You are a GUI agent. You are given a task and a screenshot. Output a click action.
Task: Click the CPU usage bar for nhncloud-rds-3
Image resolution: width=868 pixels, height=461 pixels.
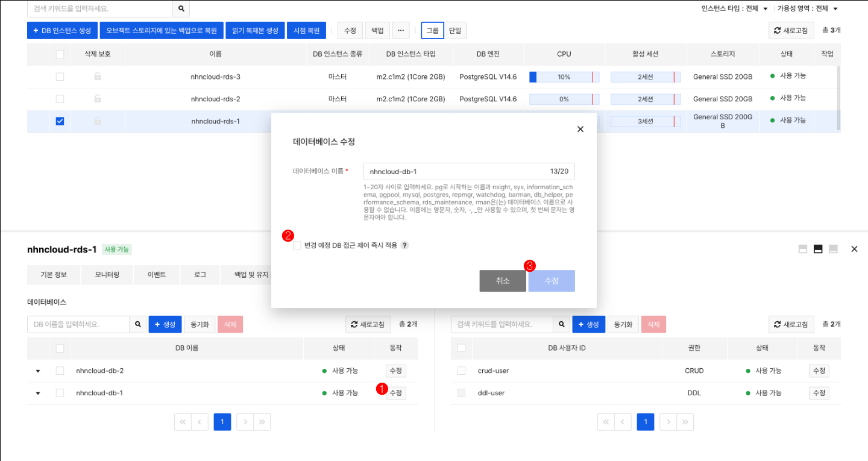click(564, 77)
